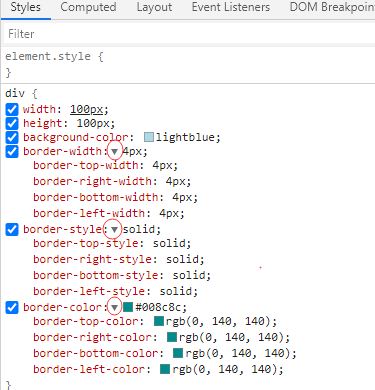The height and width of the screenshot is (390, 375).
Task: Click the background-color property name
Action: pyautogui.click(x=75, y=137)
